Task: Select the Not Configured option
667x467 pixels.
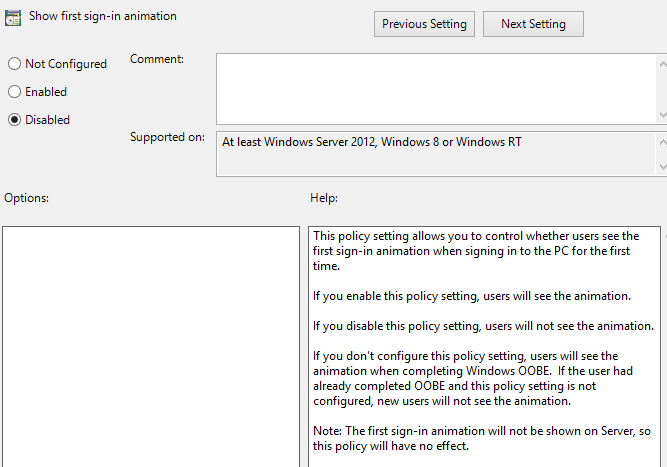Action: click(14, 64)
